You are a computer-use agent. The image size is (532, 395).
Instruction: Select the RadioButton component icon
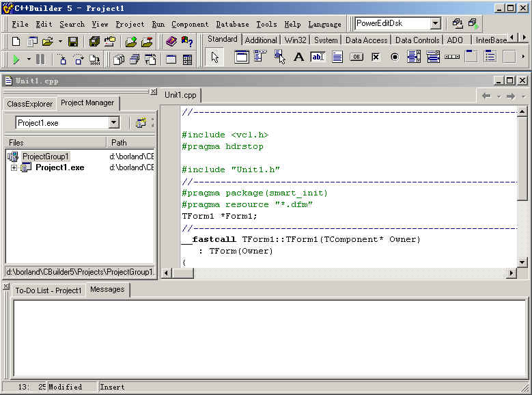395,57
